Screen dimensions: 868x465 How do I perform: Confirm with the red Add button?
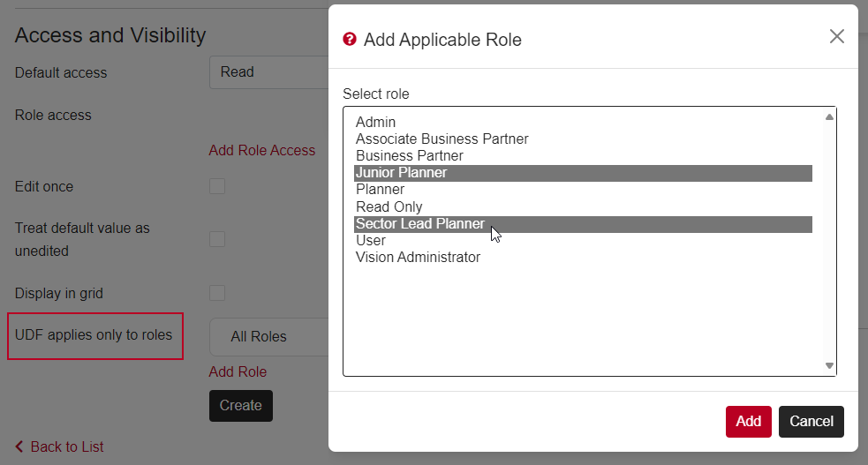(749, 421)
